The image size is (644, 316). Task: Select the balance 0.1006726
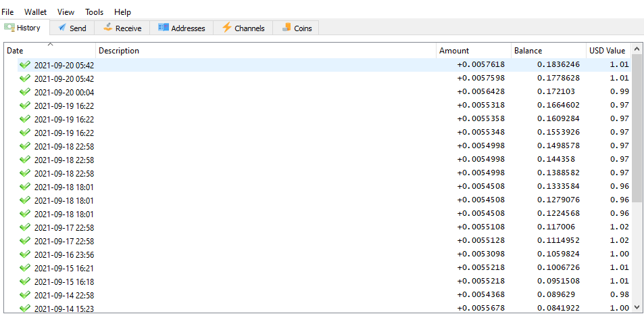[x=559, y=268]
